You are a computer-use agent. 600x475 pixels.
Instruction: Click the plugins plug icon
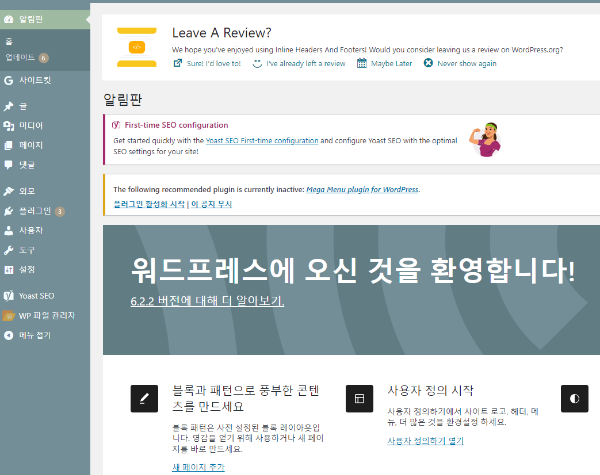8,211
